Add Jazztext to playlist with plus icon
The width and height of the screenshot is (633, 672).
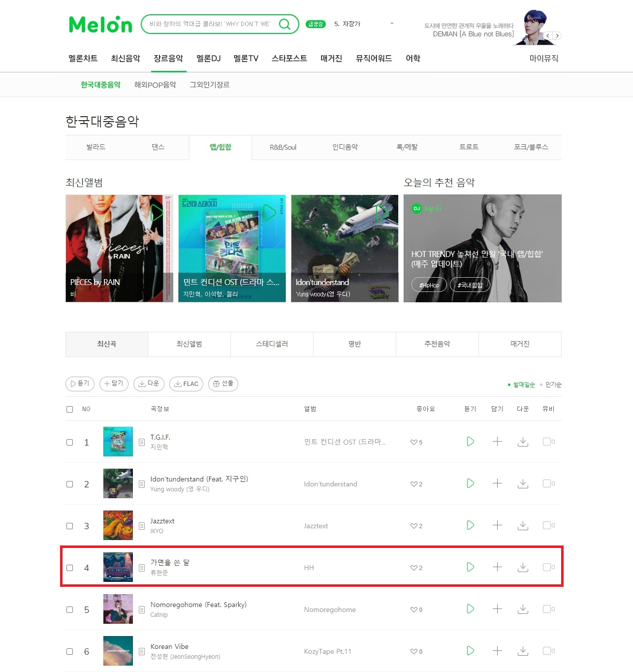(497, 525)
